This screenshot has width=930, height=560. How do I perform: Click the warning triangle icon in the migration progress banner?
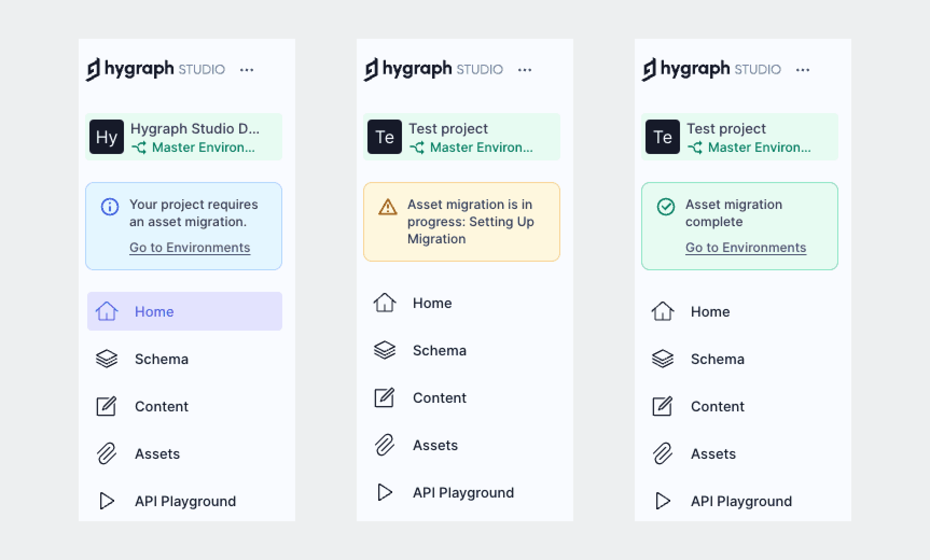point(387,207)
